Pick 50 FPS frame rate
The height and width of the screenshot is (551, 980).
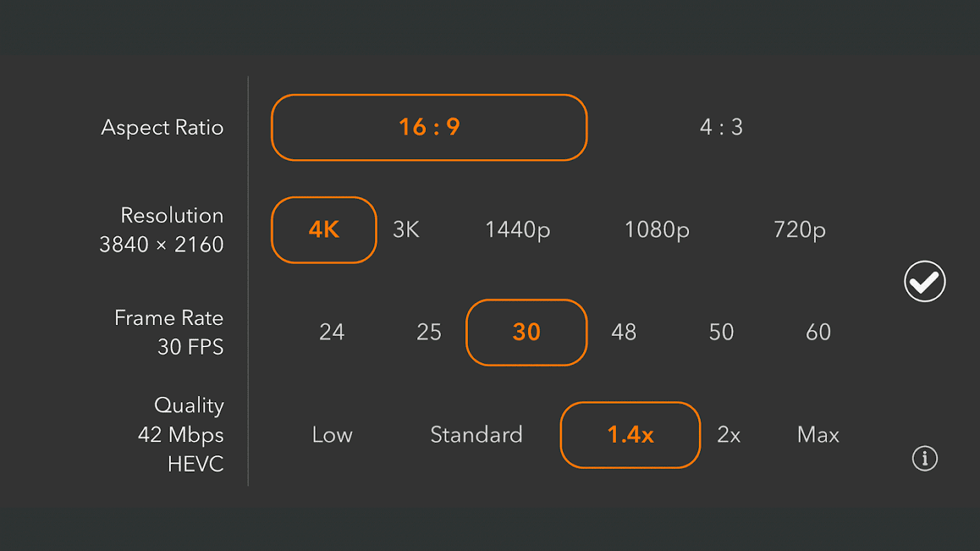tap(722, 333)
